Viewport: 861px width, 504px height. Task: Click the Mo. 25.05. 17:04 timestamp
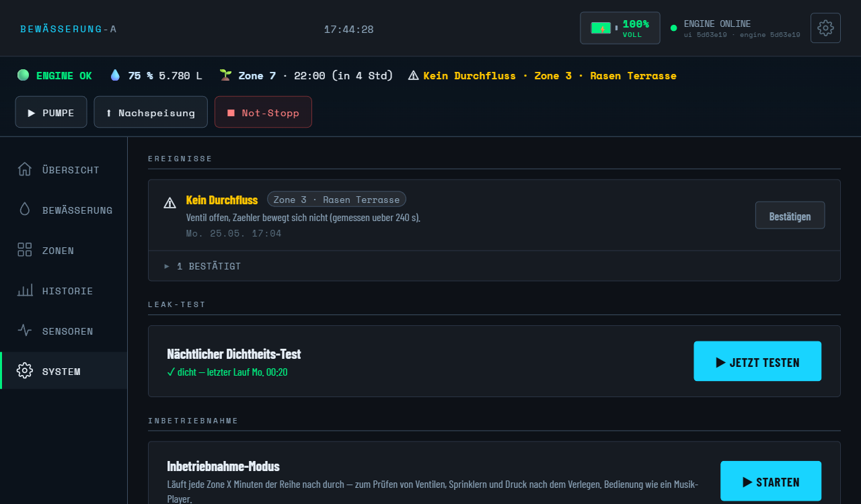pyautogui.click(x=233, y=233)
